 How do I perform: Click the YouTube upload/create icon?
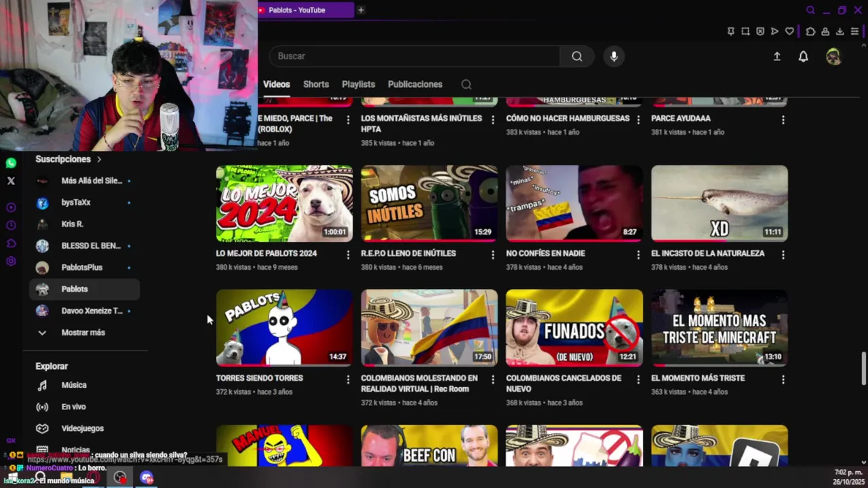777,56
